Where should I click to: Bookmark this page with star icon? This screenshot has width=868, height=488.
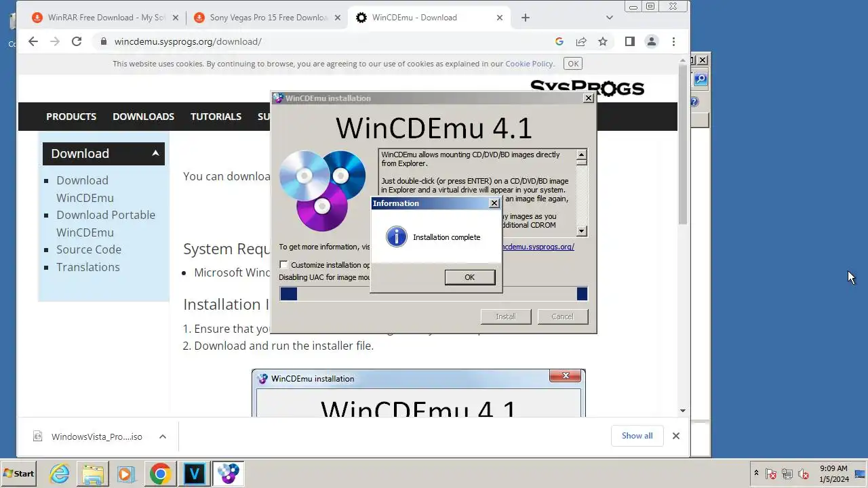[603, 41]
